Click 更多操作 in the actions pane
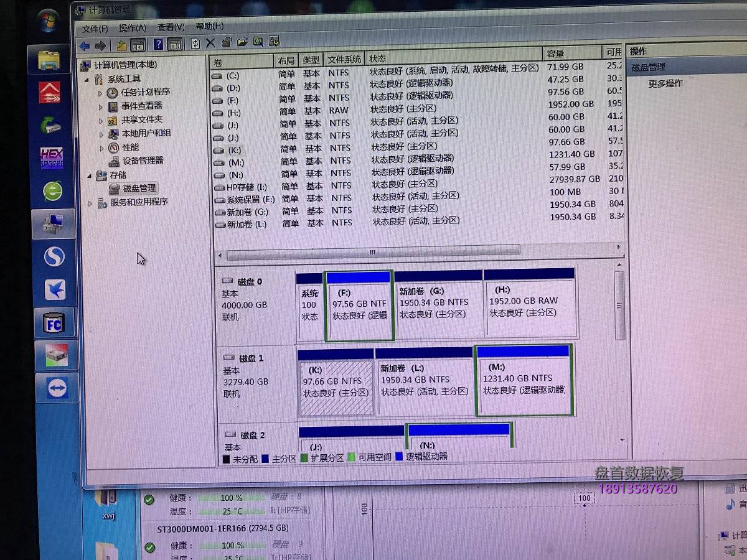 pyautogui.click(x=665, y=83)
